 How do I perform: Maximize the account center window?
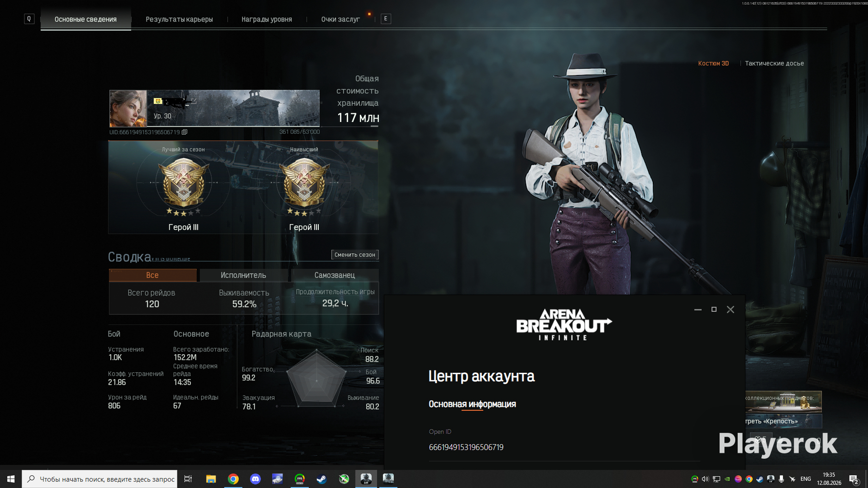coord(714,309)
